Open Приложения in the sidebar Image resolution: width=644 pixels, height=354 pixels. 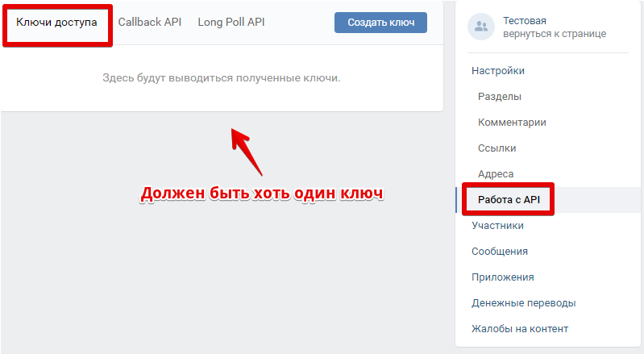[503, 277]
